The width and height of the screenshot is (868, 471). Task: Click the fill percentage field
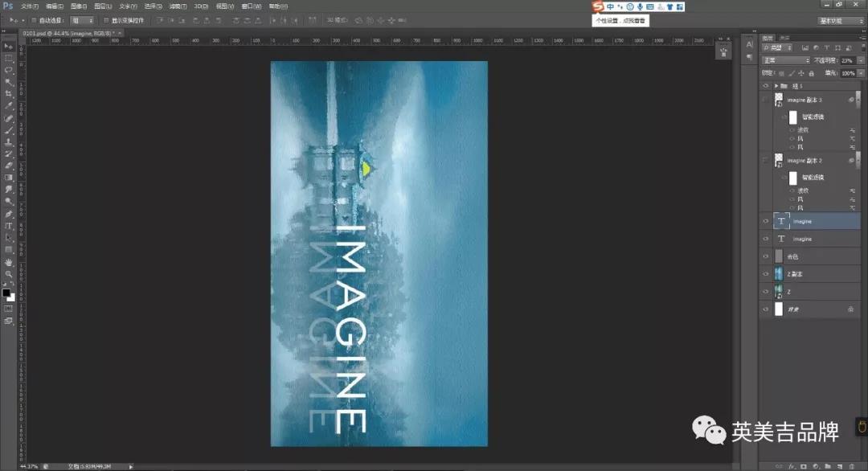click(x=848, y=73)
